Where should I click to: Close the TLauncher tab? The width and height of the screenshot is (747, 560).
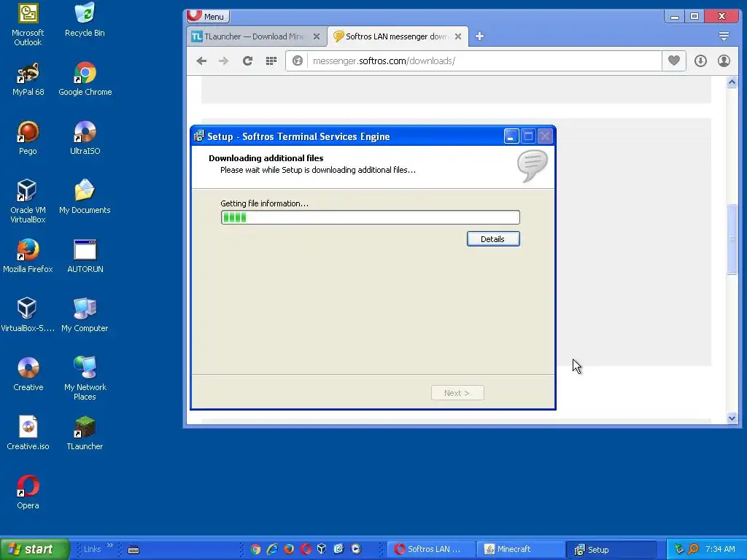tap(317, 36)
